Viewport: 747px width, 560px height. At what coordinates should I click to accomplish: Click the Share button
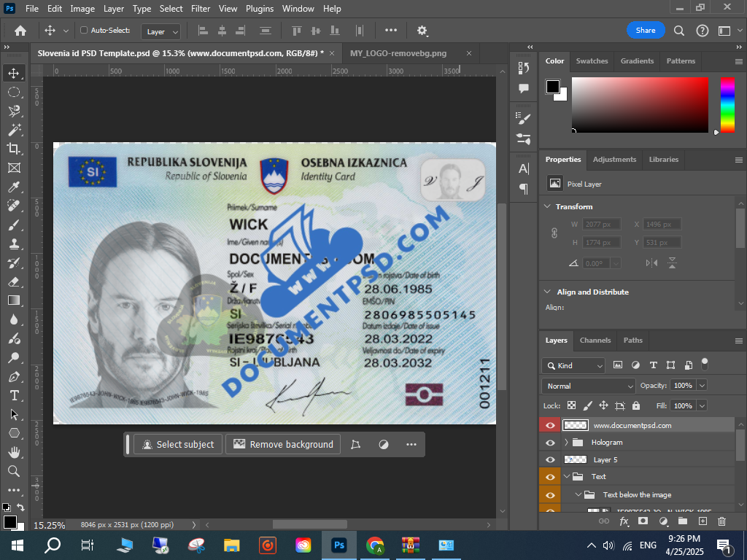click(646, 31)
